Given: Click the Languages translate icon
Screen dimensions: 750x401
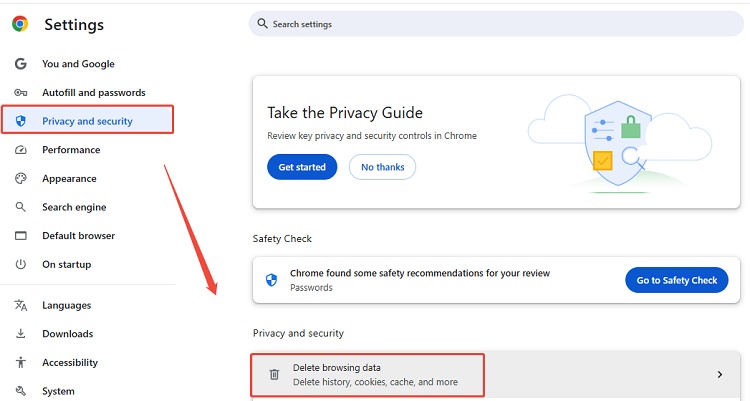Looking at the screenshot, I should point(20,306).
